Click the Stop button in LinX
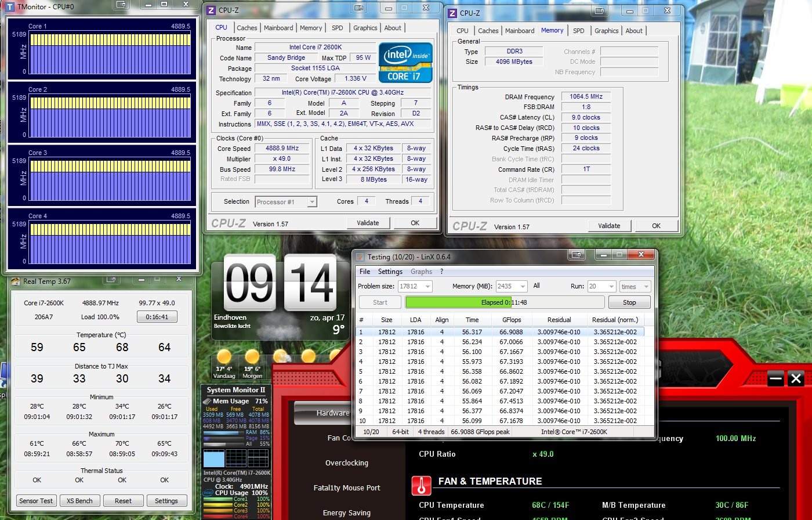The width and height of the screenshot is (812, 520). point(629,302)
